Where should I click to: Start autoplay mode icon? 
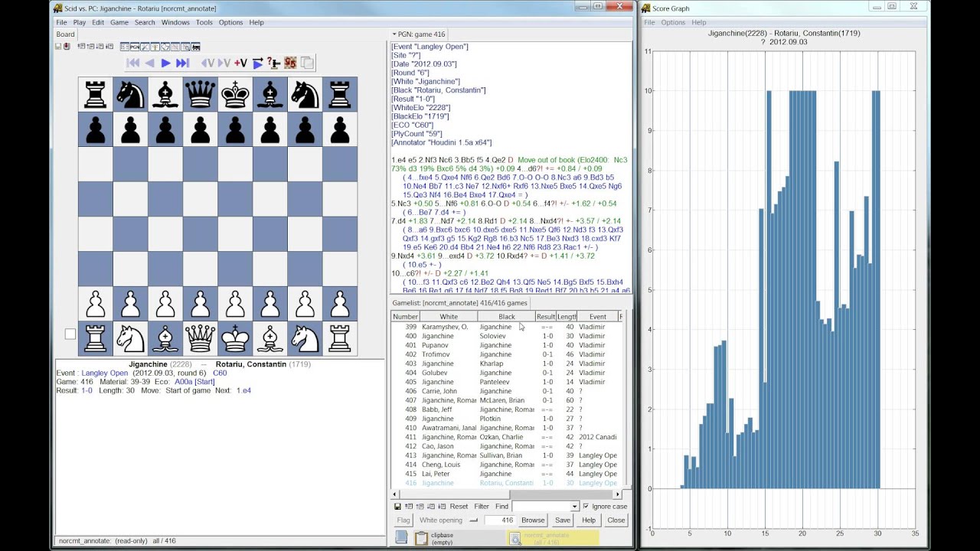click(258, 64)
